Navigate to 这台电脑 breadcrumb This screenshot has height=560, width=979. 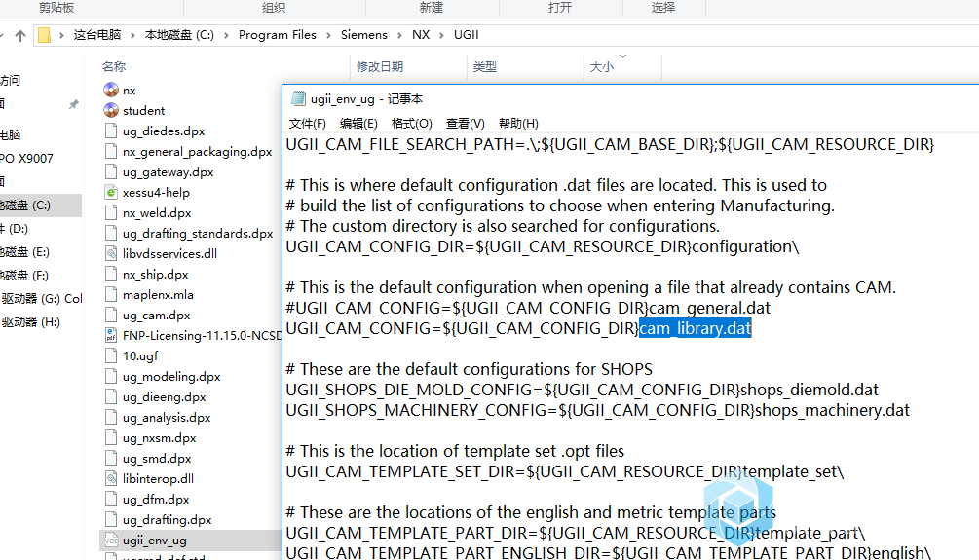(x=97, y=35)
